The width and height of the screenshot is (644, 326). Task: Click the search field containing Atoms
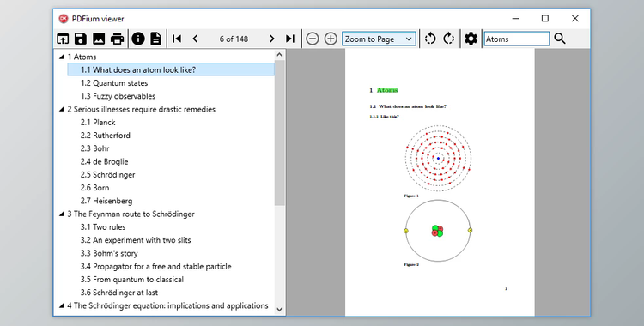[x=516, y=39]
